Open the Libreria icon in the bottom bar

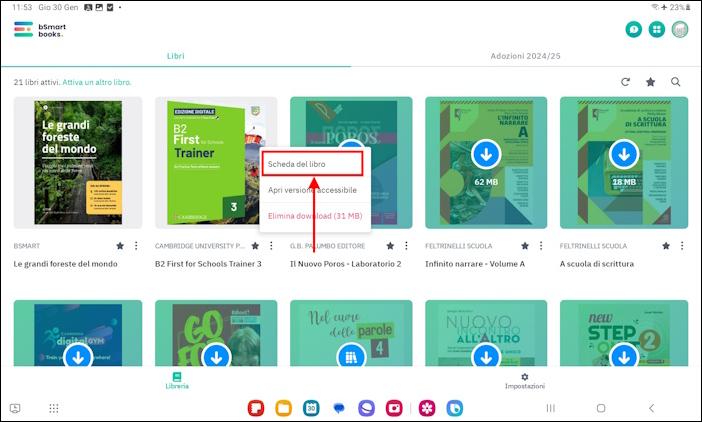click(x=177, y=376)
